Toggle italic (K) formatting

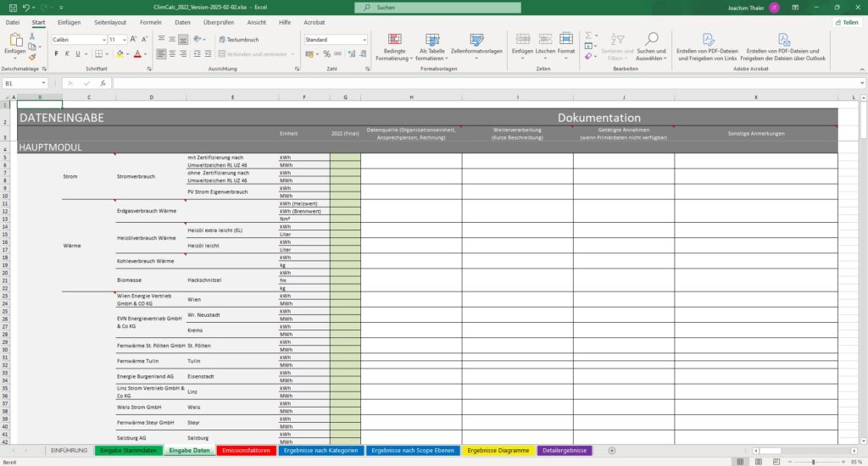[67, 54]
